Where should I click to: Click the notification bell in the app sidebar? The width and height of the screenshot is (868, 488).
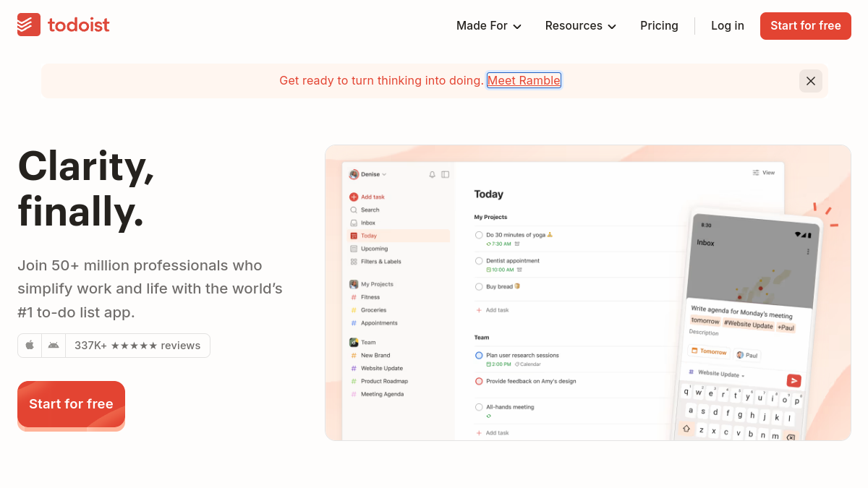(x=433, y=174)
